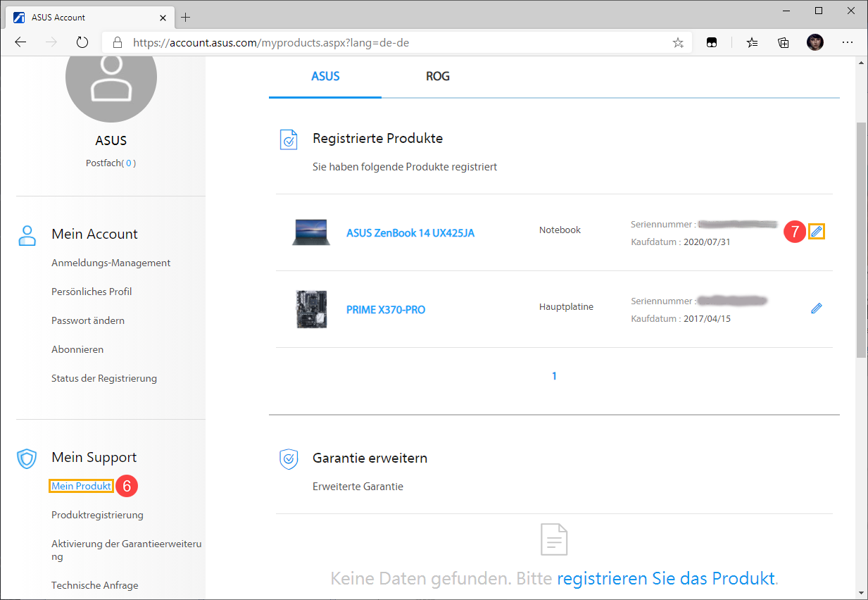
Task: Open the Favorites list icon in the toolbar
Action: click(x=753, y=42)
